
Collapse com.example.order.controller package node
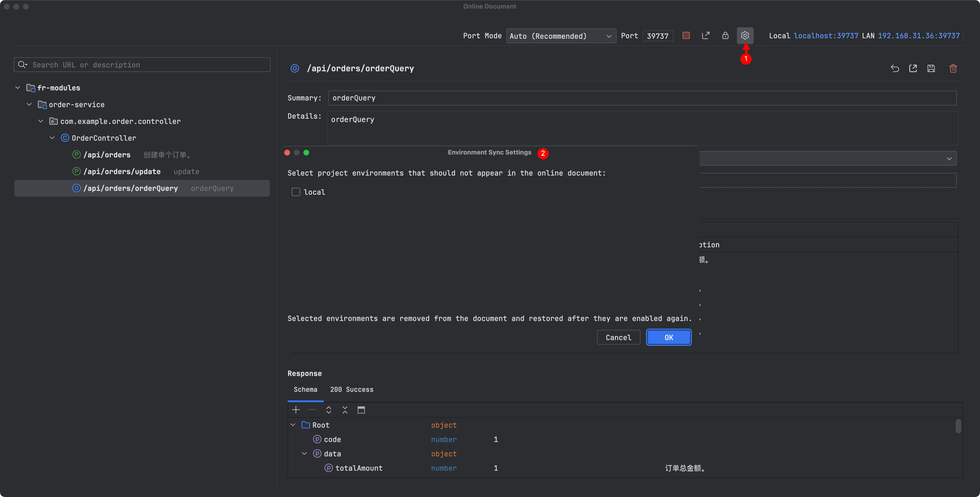pyautogui.click(x=41, y=121)
